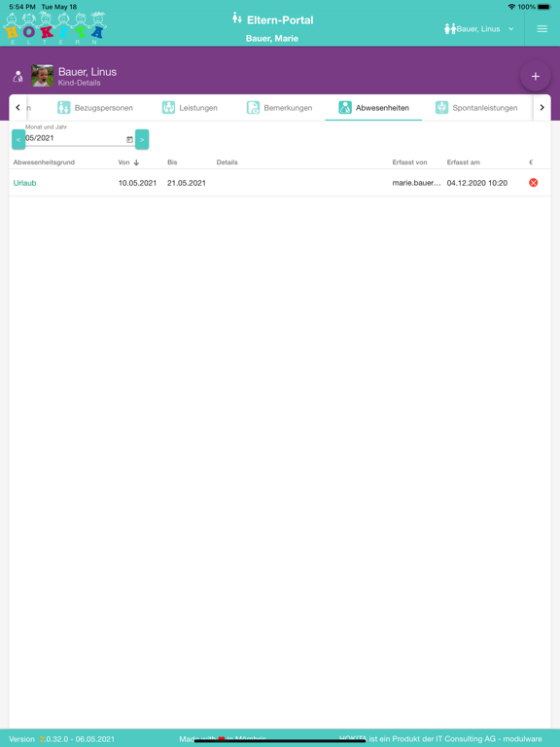Click the 5:54 PM clock in the status bar

point(22,7)
